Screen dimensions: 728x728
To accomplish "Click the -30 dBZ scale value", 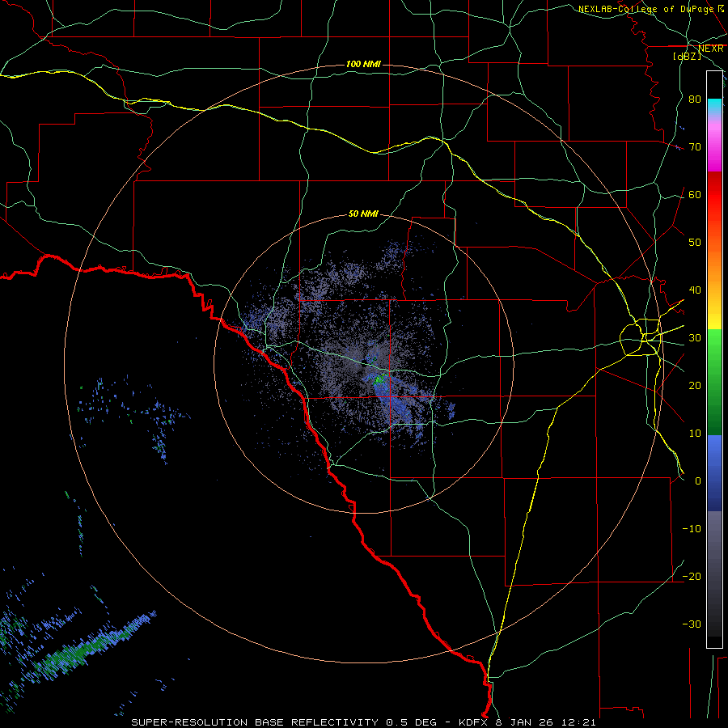I will click(x=692, y=624).
